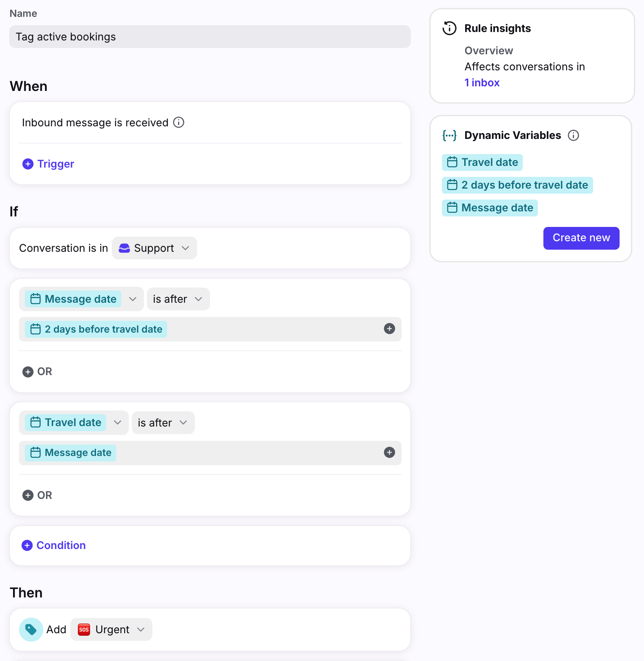Add a new Condition
Screen dimensions: 644x661
(53, 545)
